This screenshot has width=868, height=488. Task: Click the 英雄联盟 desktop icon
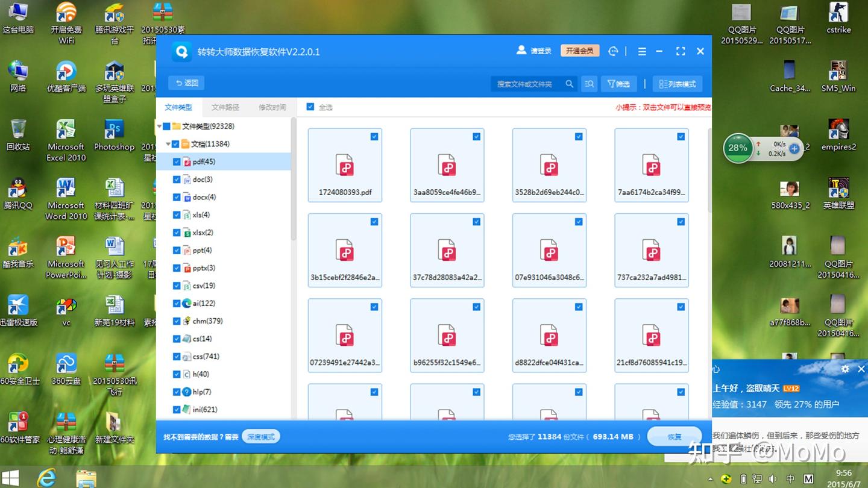point(838,193)
